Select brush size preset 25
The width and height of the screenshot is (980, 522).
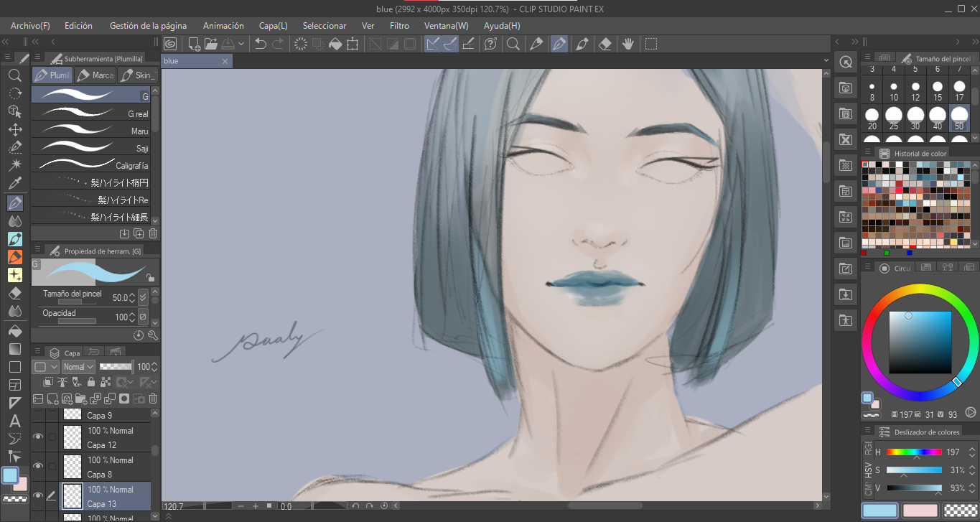click(894, 119)
